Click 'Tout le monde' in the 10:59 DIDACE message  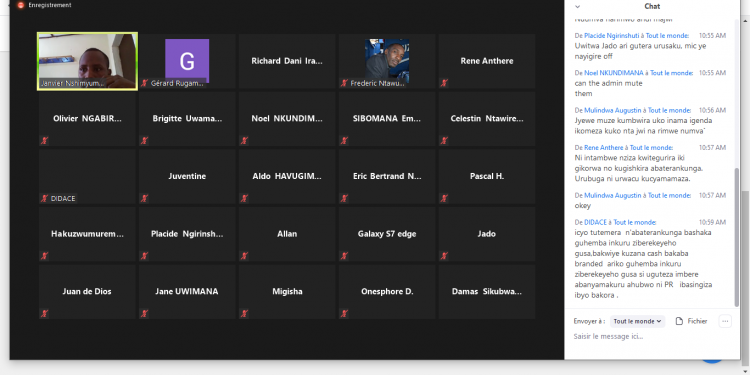634,222
